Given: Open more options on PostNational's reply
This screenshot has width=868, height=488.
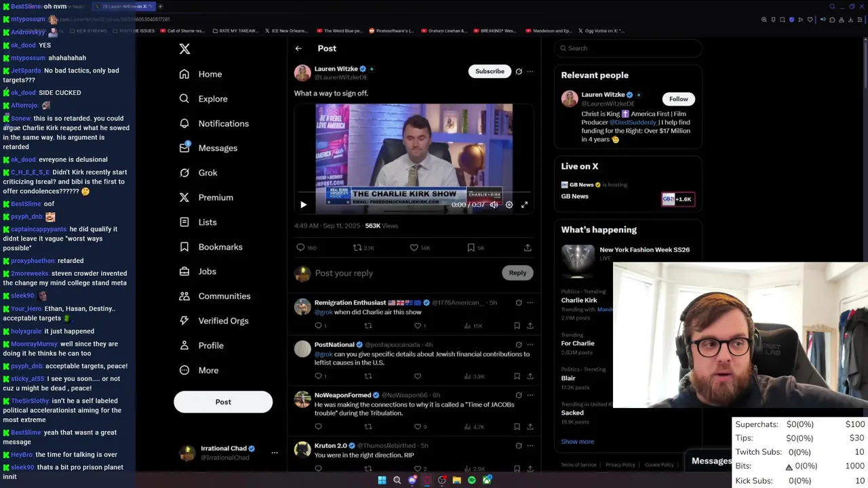Looking at the screenshot, I should click(x=530, y=344).
